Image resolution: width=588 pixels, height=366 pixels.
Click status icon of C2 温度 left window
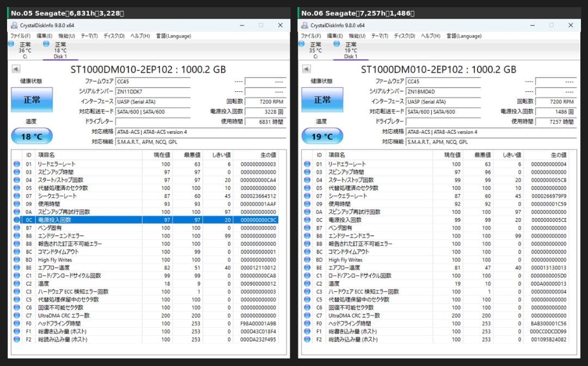tap(16, 283)
